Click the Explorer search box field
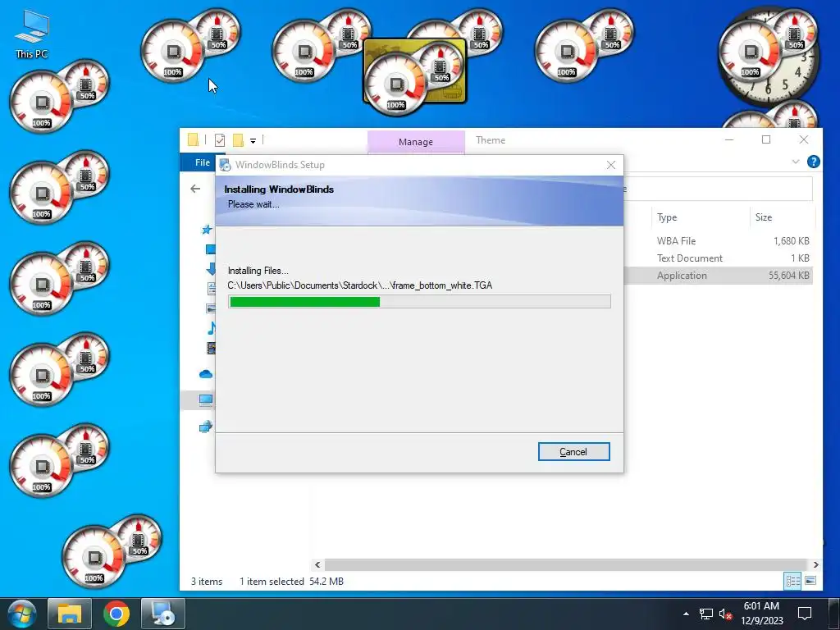The image size is (840, 630). point(718,189)
